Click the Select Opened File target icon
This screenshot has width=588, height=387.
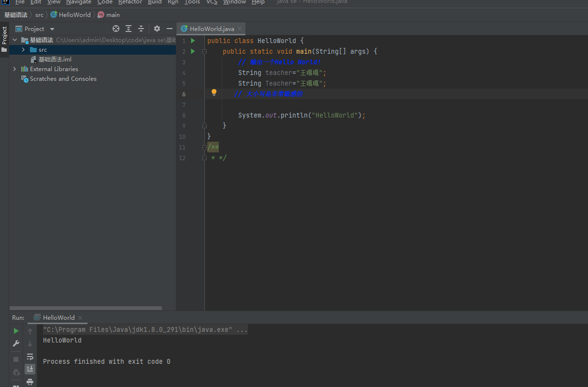point(116,29)
